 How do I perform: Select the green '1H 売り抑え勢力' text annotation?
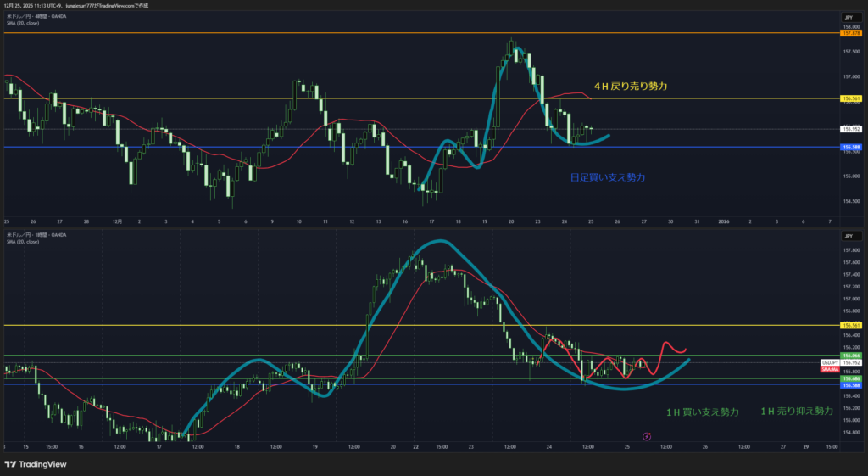[796, 412]
